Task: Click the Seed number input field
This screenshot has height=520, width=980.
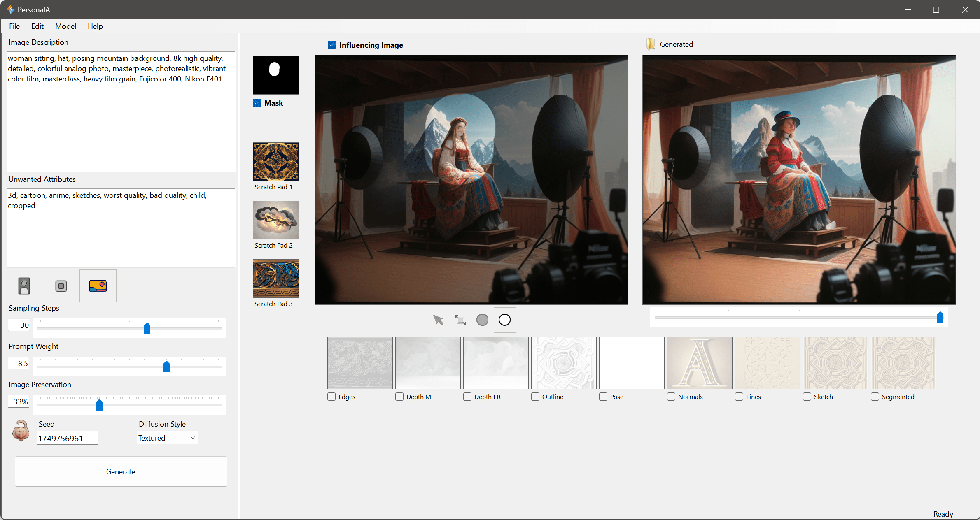Action: coord(67,438)
